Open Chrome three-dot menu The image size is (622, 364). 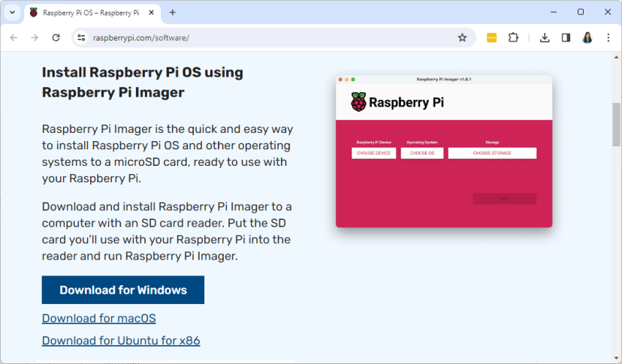pyautogui.click(x=608, y=38)
